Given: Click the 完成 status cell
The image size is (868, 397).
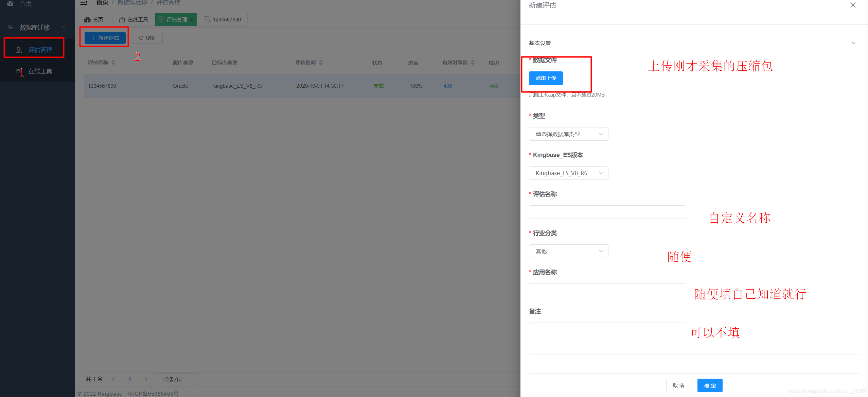Looking at the screenshot, I should (378, 86).
